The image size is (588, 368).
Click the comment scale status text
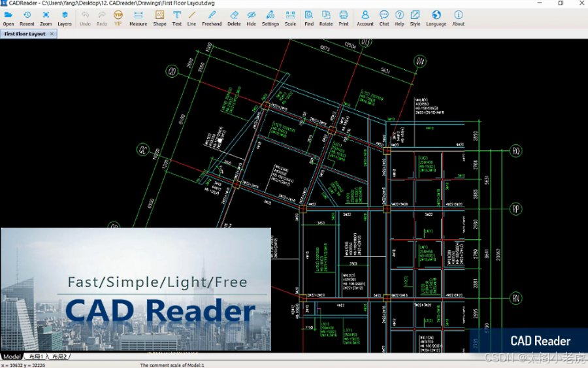tap(172, 365)
